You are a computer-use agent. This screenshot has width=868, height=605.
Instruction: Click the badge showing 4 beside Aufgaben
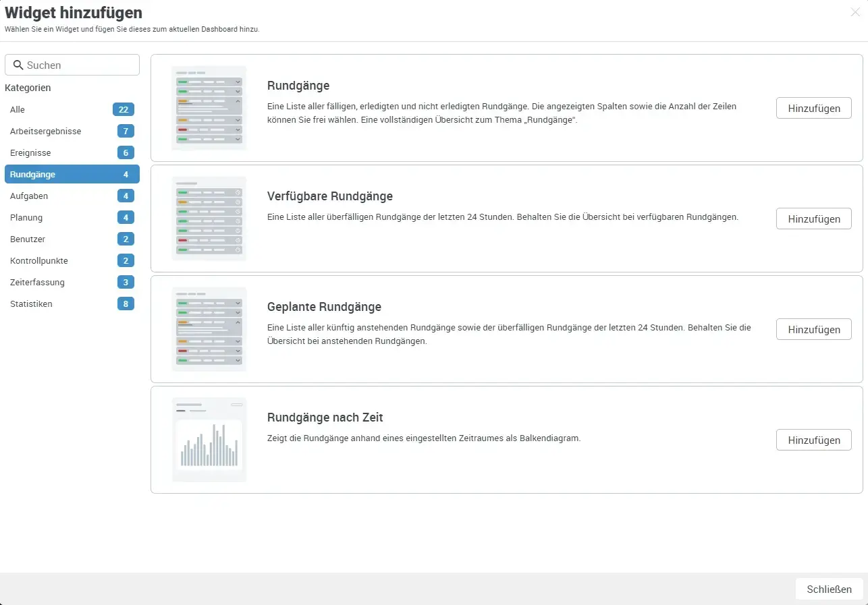[x=125, y=196]
